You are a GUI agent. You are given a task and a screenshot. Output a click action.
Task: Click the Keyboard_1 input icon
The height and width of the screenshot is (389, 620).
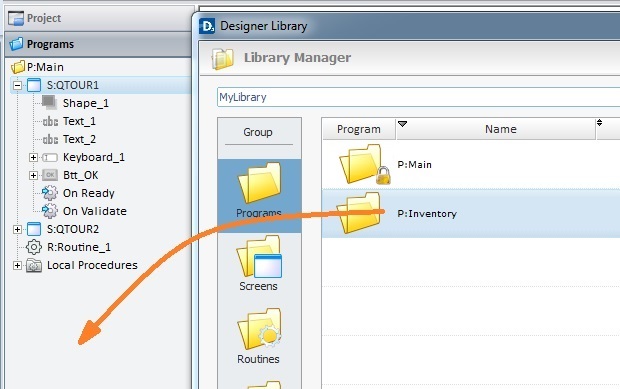tap(50, 157)
